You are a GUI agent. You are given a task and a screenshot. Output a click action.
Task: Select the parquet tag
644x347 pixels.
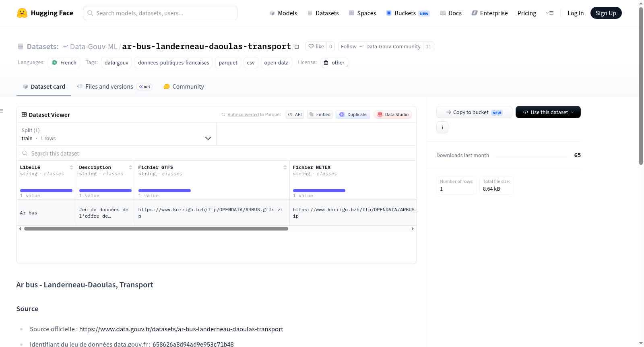228,62
